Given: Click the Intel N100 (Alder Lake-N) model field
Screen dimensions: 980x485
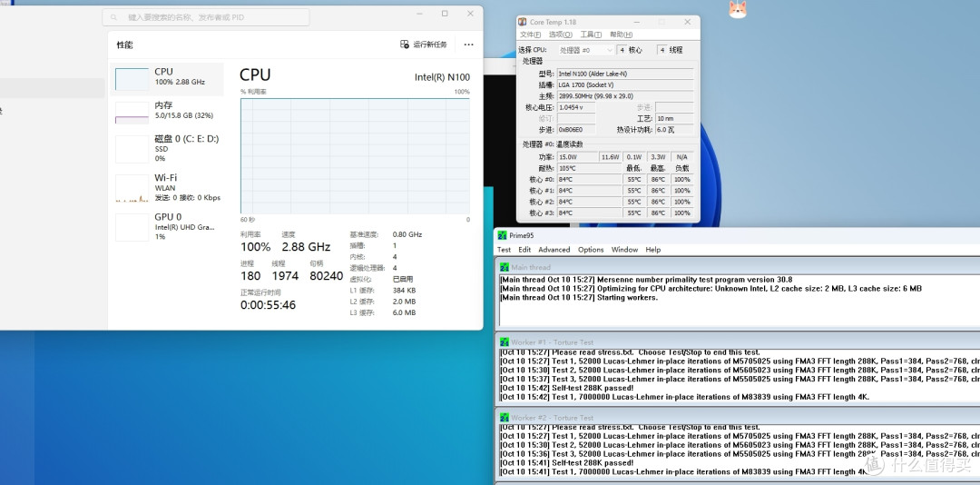Looking at the screenshot, I should point(625,74).
